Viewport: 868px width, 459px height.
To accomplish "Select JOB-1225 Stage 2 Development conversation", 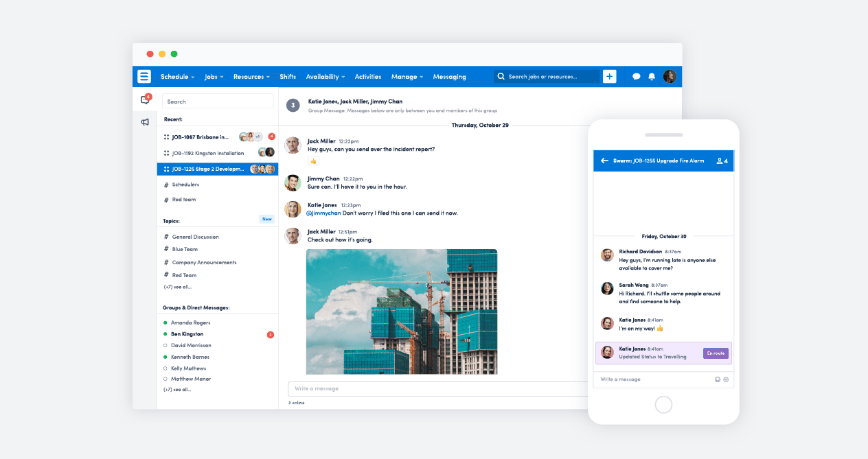I will [x=218, y=169].
